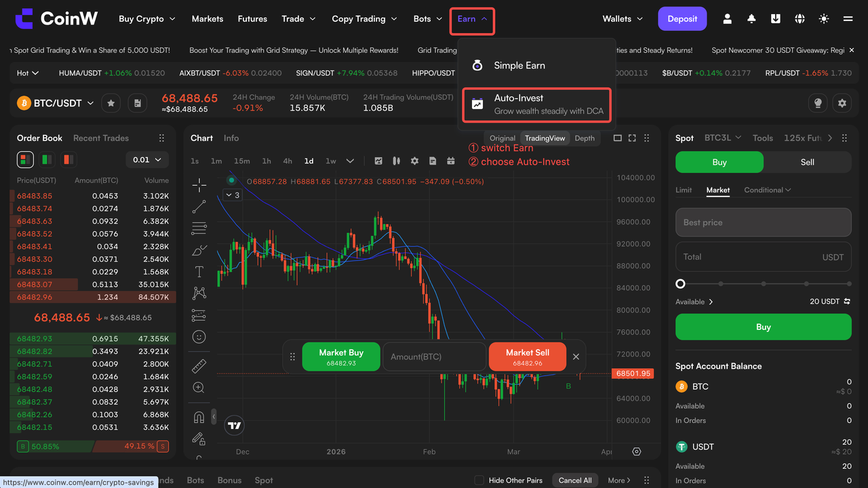
Task: Show buy orders only in order book
Action: 46,159
